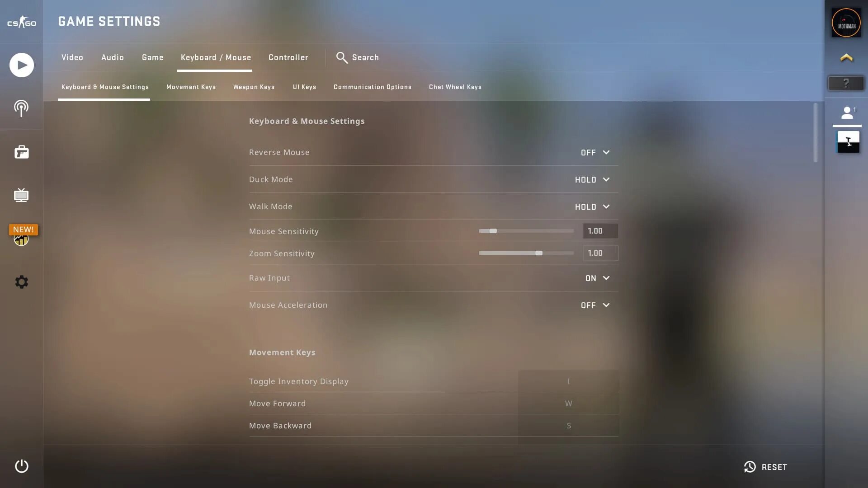
Task: Disable Mouse Acceleration OFF toggle
Action: [x=594, y=305]
